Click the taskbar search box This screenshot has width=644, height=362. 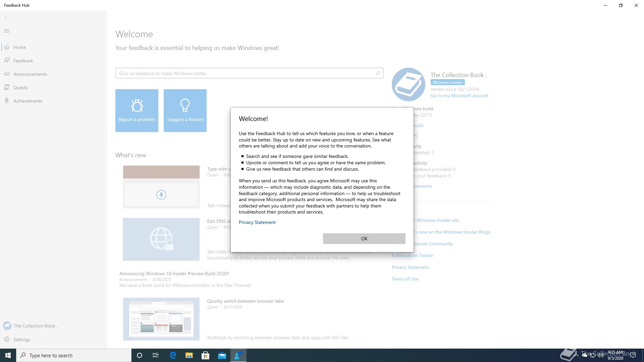click(x=74, y=355)
